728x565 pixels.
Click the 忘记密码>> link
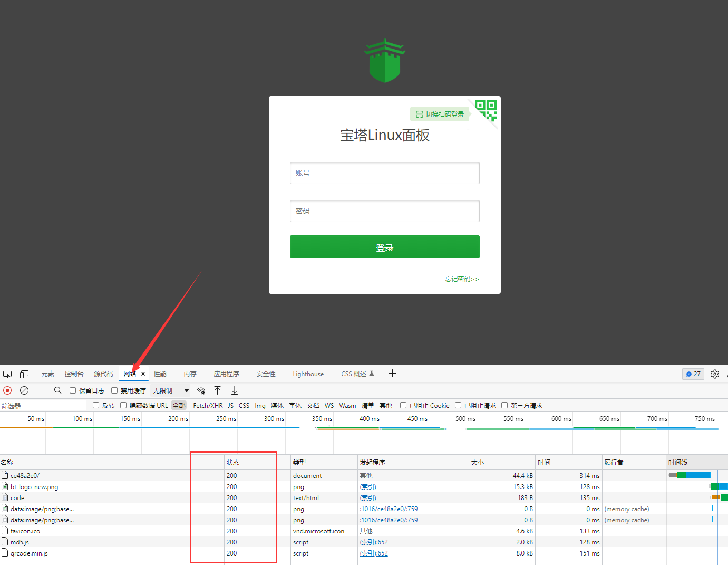(462, 279)
